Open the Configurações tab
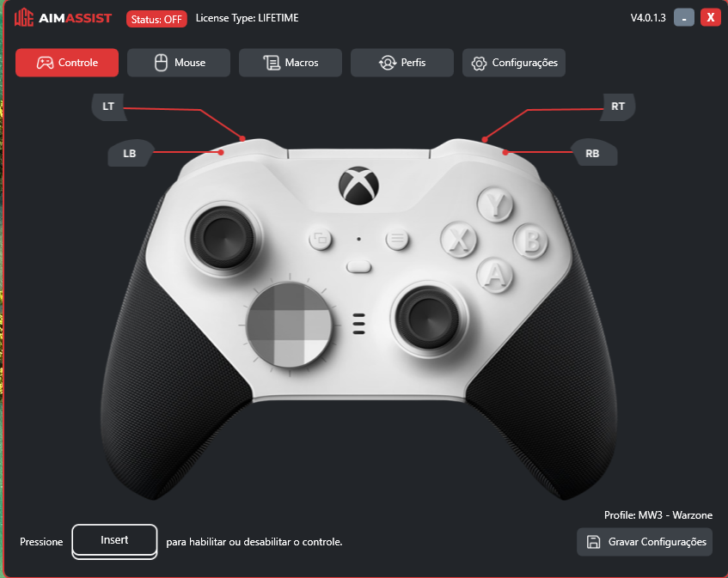Screen dimensions: 728x578 [514, 63]
